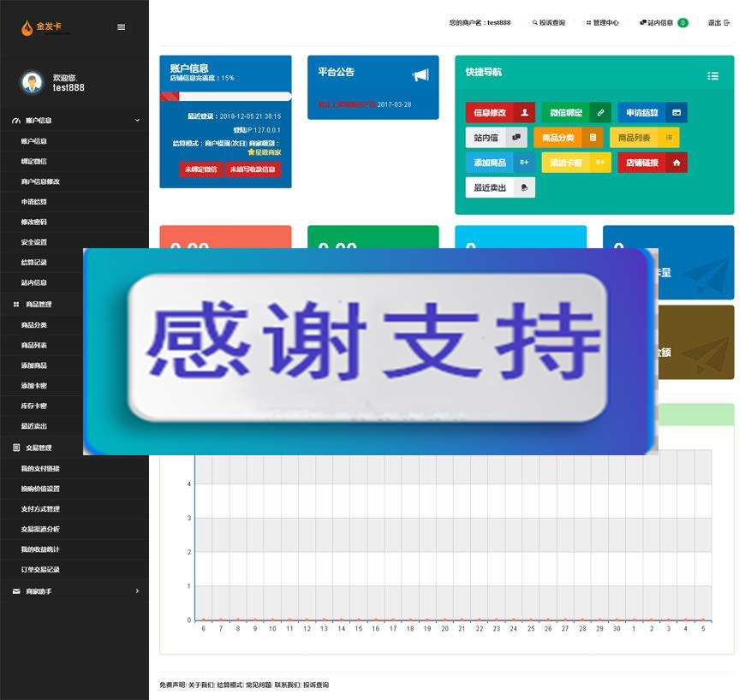The height and width of the screenshot is (700, 745).
Task: Click the 投诉查询 search icon in top bar
Action: [x=535, y=23]
